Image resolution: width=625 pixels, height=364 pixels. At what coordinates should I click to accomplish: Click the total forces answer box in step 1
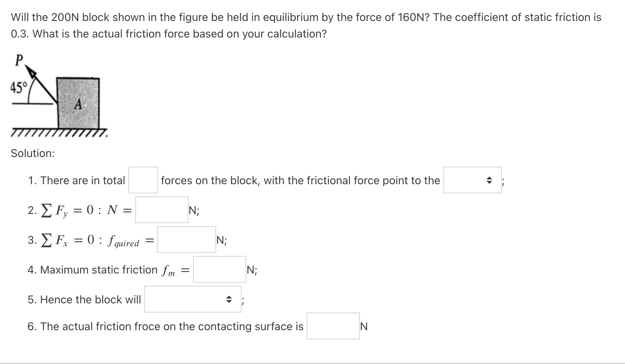coord(143,180)
